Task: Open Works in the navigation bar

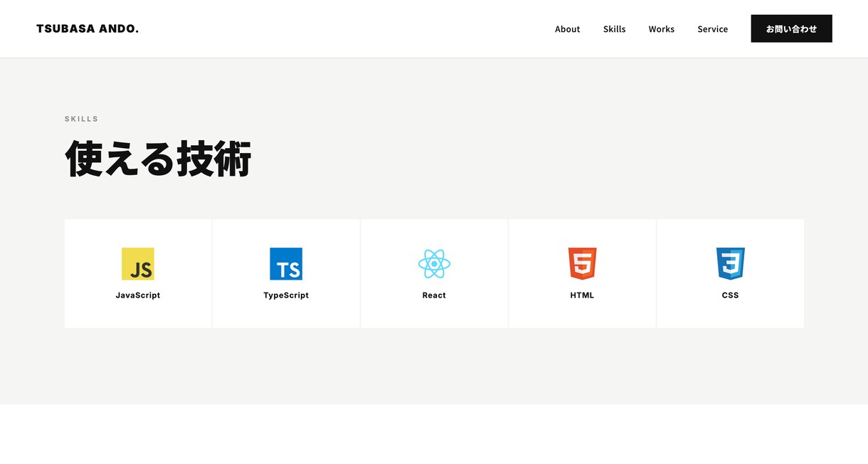Action: point(661,29)
